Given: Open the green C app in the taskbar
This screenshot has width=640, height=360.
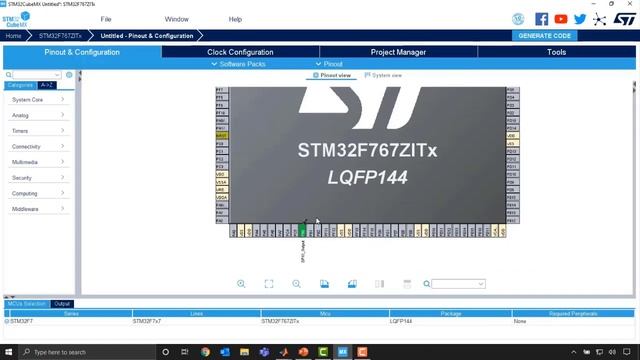Looking at the screenshot, I should (323, 352).
